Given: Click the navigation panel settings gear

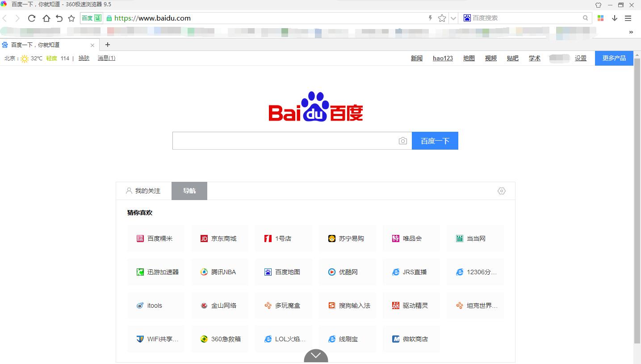Looking at the screenshot, I should click(x=501, y=191).
